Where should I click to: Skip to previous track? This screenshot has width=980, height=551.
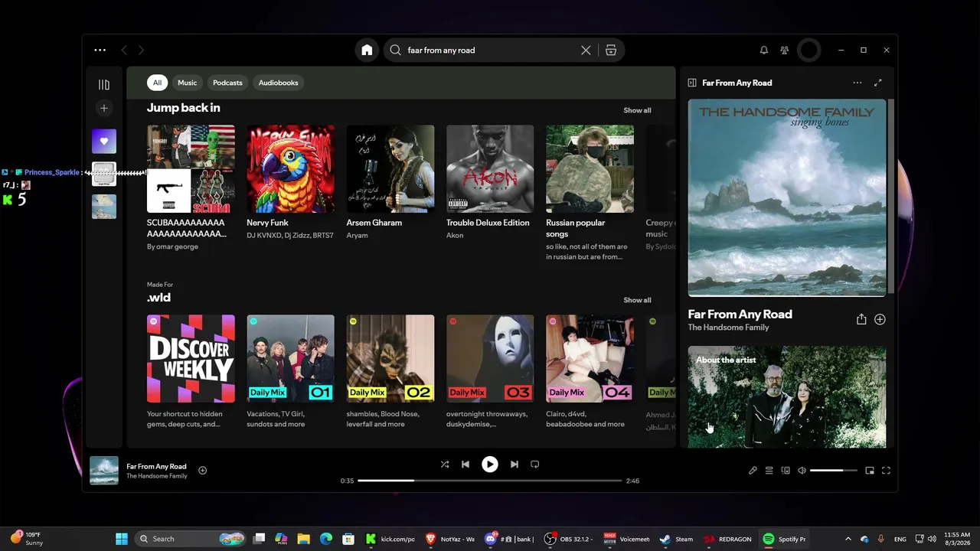click(465, 464)
